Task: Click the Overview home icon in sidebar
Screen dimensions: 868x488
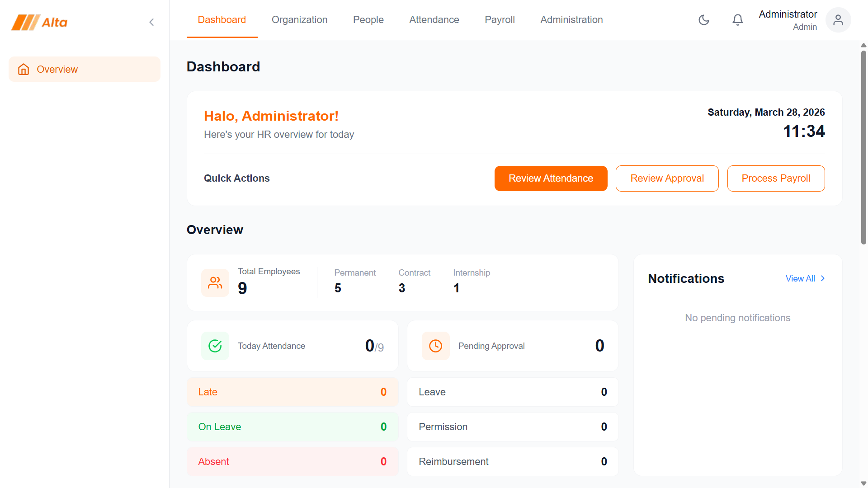Action: pos(24,69)
